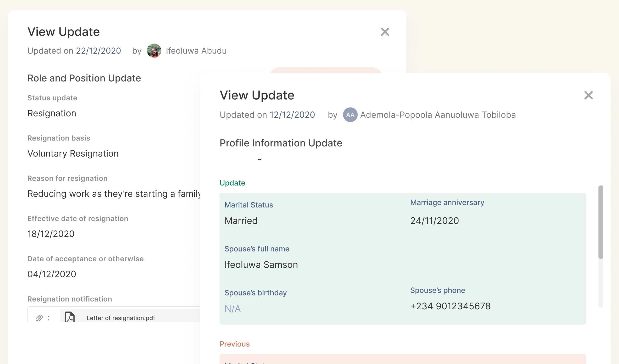The image size is (619, 364).
Task: Click the 22/12/2020 updated date
Action: pyautogui.click(x=98, y=51)
